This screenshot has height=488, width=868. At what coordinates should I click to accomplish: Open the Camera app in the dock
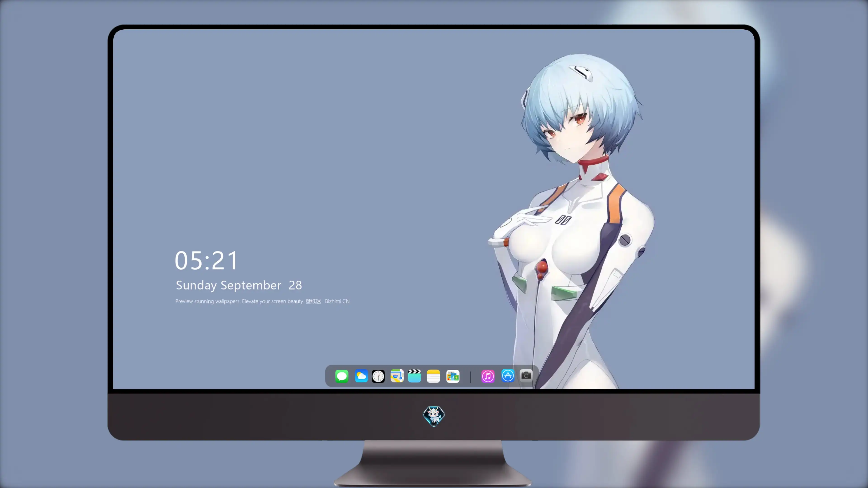point(526,375)
